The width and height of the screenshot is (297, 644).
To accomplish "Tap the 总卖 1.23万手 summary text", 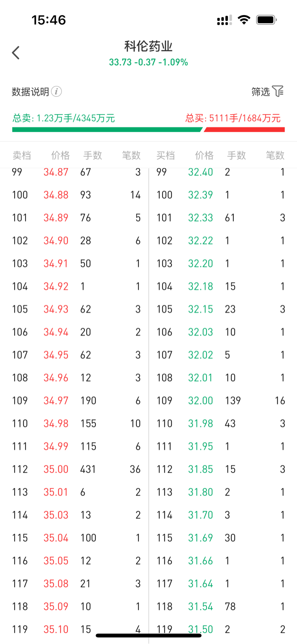I will coord(64,118).
